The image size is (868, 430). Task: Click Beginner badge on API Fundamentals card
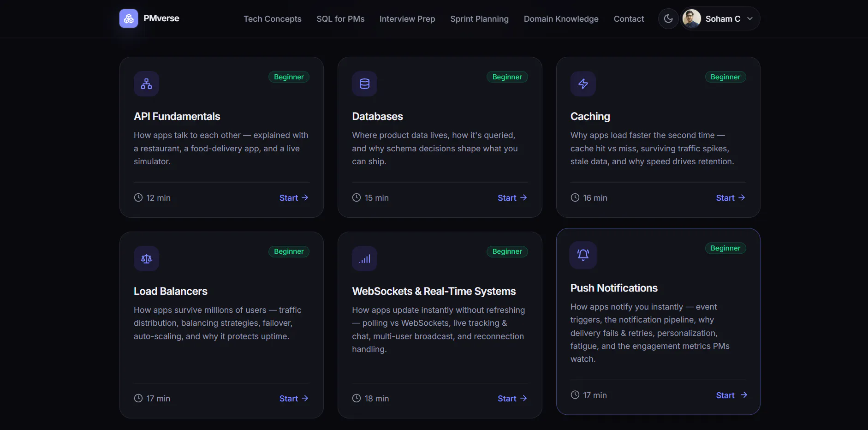(x=289, y=77)
